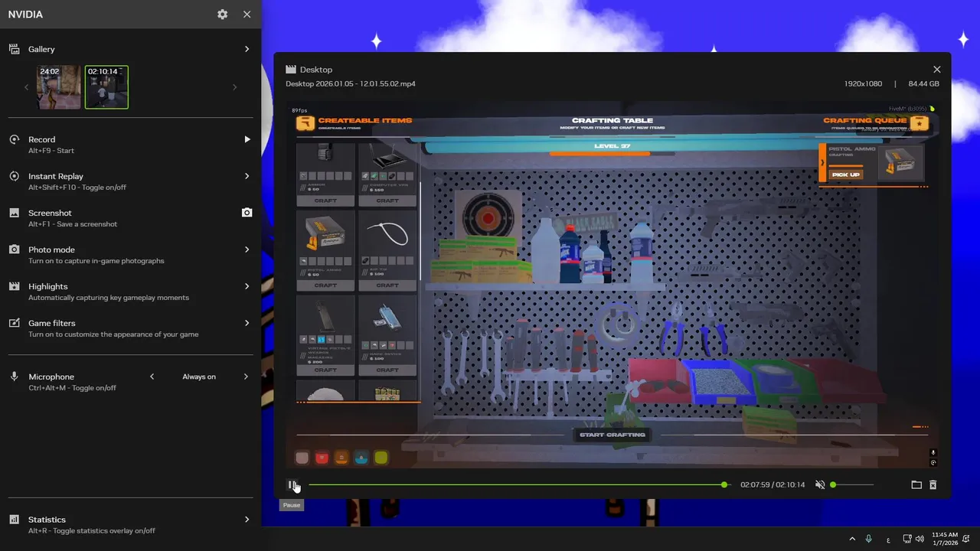This screenshot has height=551, width=980.
Task: Click CRAFT under the Hack Device item
Action: 387,370
